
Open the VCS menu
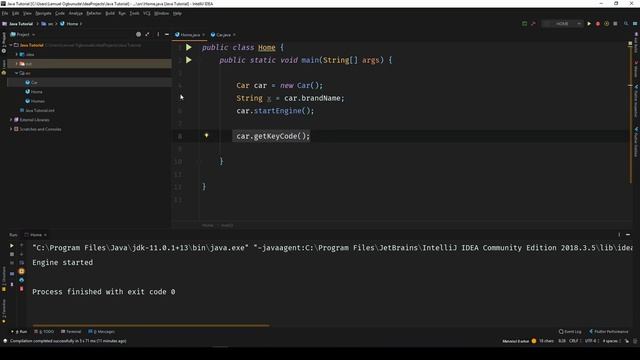[147, 13]
